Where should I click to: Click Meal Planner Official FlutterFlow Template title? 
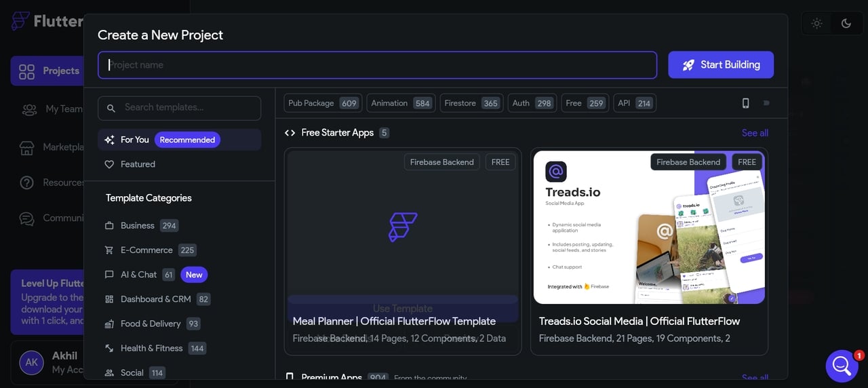394,322
